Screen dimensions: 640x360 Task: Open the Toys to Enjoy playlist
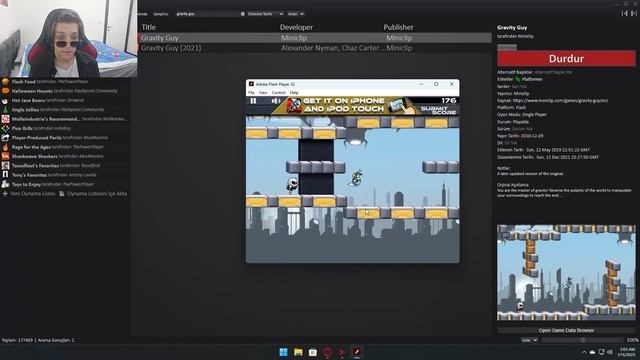point(65,184)
